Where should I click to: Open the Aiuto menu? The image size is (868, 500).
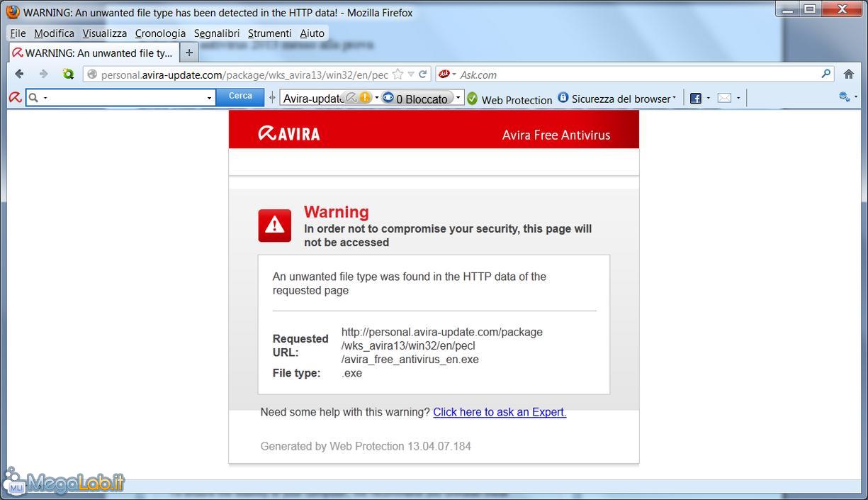[312, 33]
